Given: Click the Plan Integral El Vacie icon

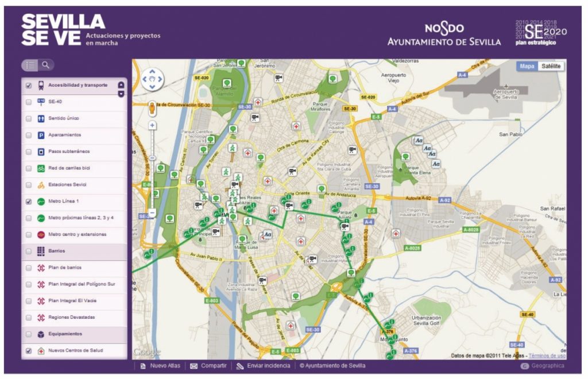Looking at the screenshot, I should point(41,301).
